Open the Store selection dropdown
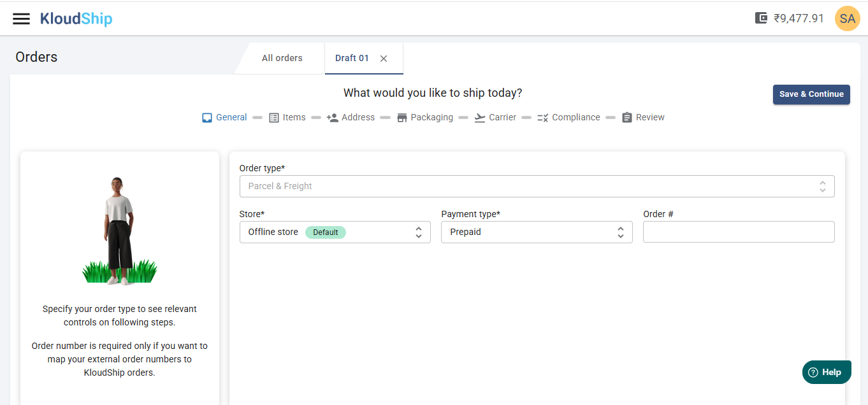The image size is (868, 405). [x=335, y=232]
